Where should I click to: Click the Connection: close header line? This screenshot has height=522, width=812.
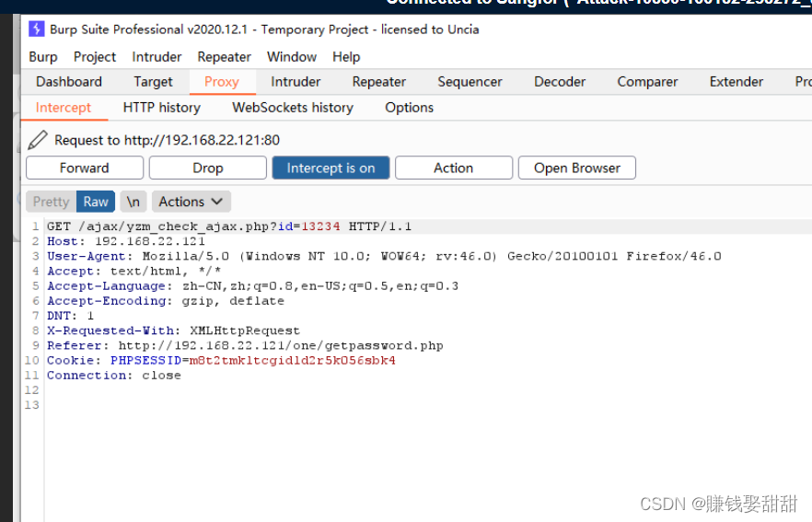coord(114,376)
